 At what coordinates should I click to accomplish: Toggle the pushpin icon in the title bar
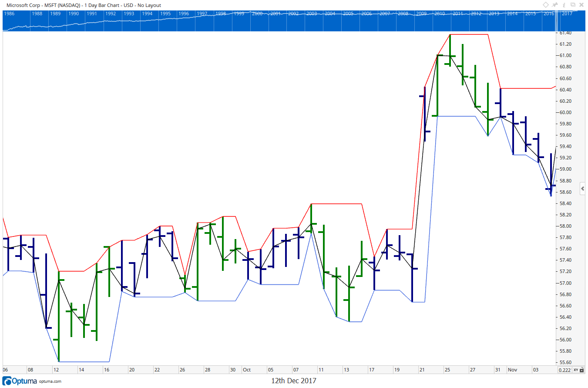pyautogui.click(x=554, y=5)
